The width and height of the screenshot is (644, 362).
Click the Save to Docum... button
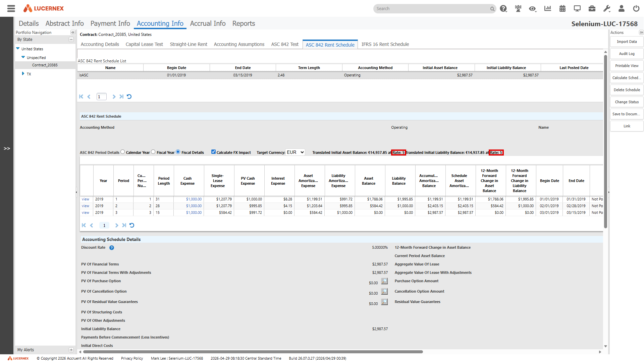(627, 114)
